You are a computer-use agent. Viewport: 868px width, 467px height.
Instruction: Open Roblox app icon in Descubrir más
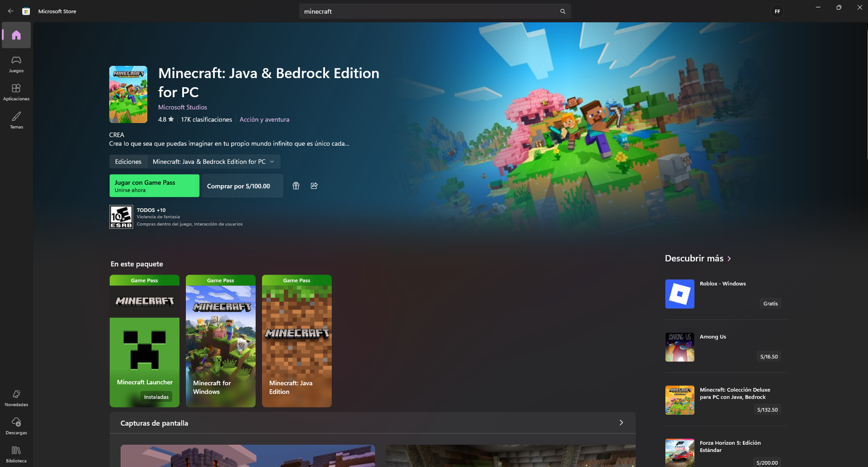click(x=680, y=294)
